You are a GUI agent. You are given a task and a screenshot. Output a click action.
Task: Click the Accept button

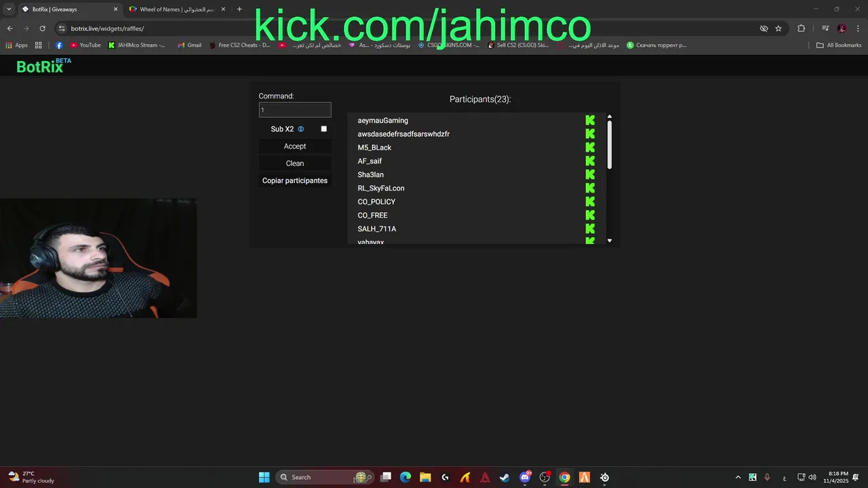tap(295, 146)
